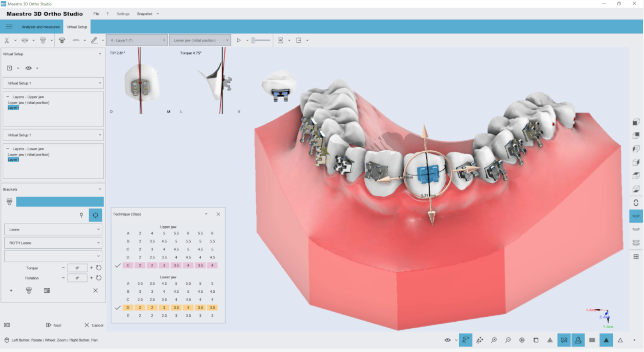Open the Lower jaw (Initial position) dropdown

coord(200,40)
